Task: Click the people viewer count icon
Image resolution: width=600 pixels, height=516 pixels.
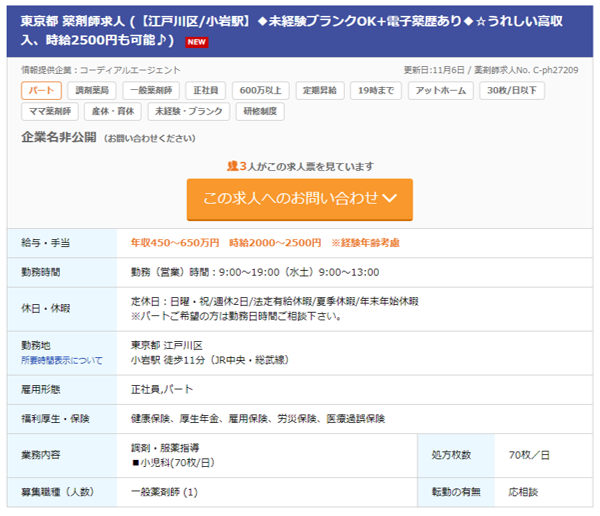Action: tap(232, 165)
